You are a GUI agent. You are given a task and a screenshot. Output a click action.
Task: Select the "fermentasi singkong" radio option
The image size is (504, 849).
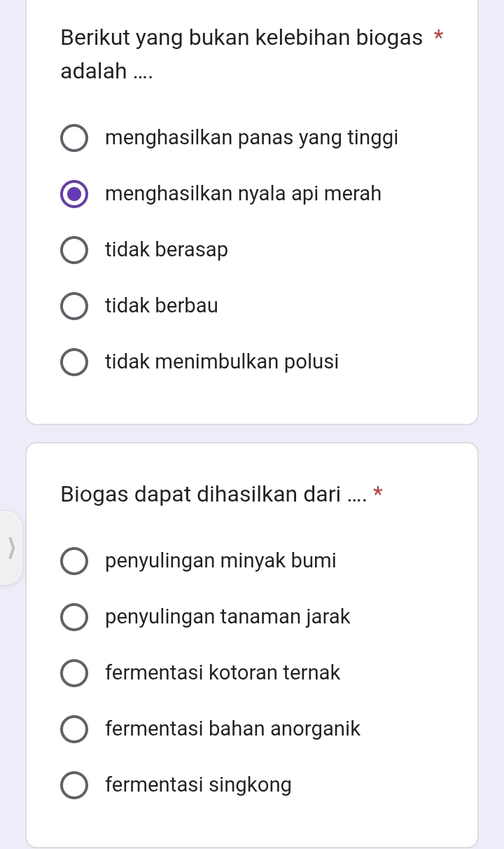[74, 786]
